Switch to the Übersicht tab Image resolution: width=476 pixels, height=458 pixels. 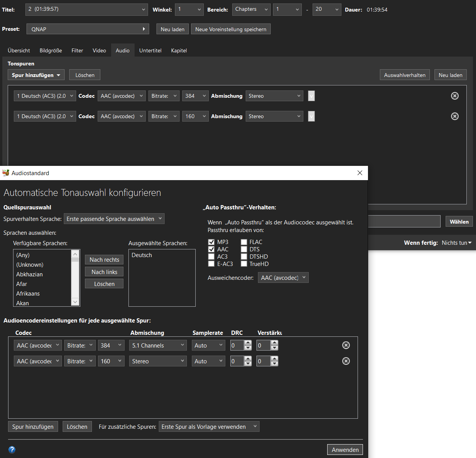pos(19,50)
